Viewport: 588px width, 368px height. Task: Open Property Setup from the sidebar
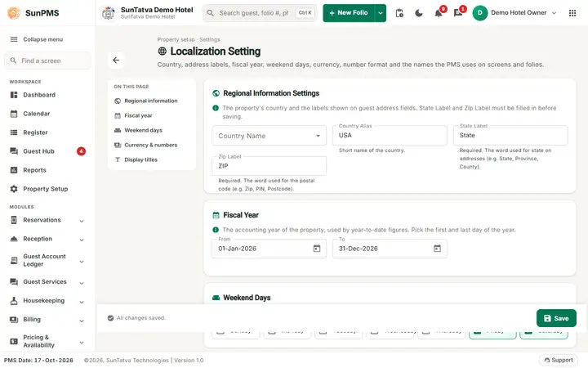(47, 189)
